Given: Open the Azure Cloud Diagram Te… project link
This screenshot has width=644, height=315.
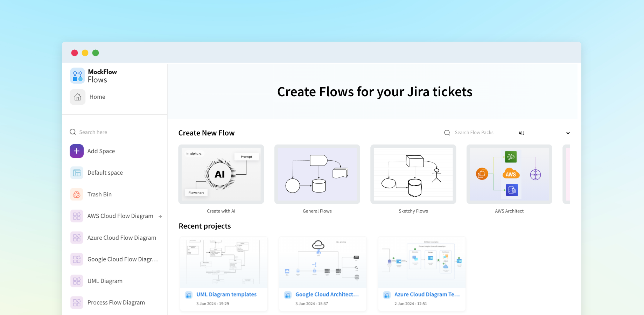Looking at the screenshot, I should 427,295.
